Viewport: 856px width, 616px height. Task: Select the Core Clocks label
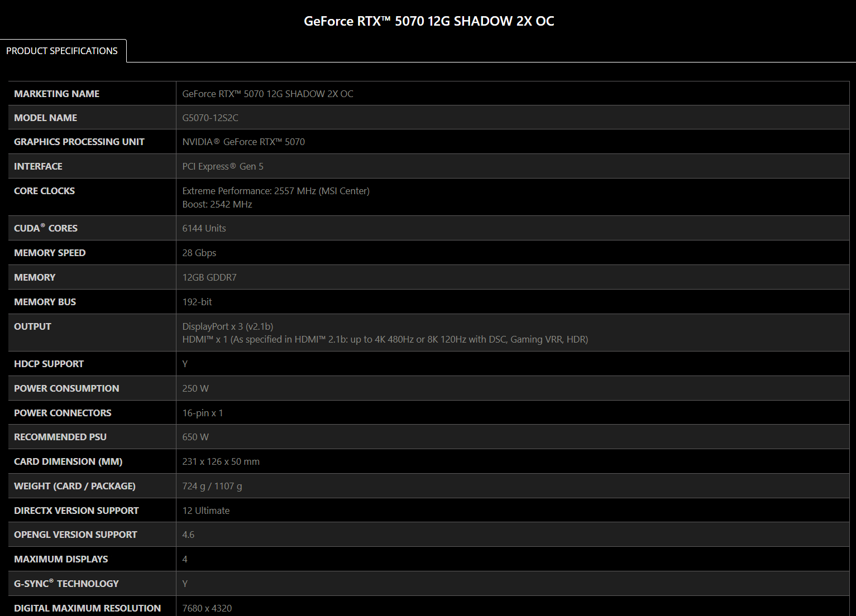[x=44, y=191]
